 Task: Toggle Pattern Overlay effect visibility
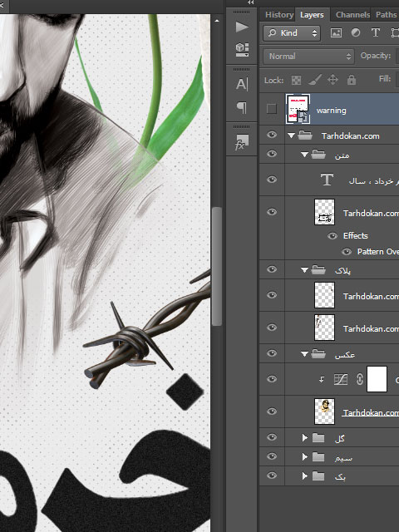coord(347,252)
